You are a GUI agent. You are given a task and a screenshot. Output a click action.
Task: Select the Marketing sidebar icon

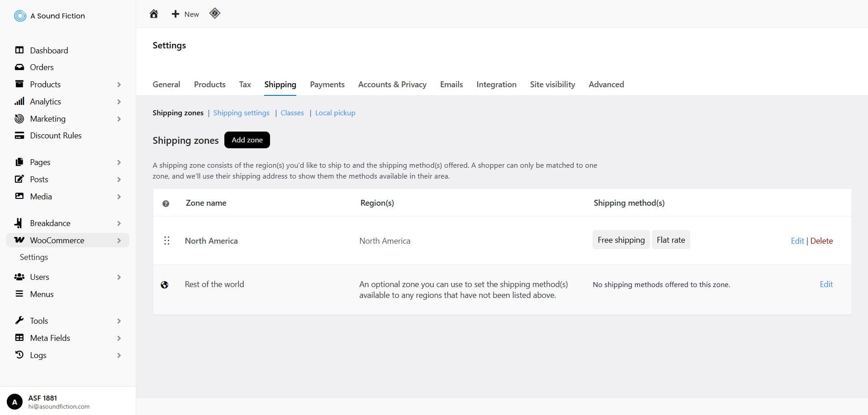point(19,118)
